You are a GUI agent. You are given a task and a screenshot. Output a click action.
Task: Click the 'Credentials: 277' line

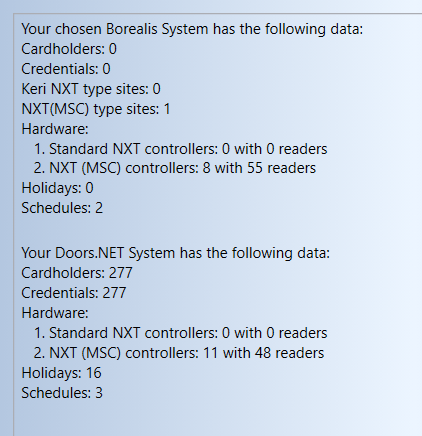[x=74, y=293]
